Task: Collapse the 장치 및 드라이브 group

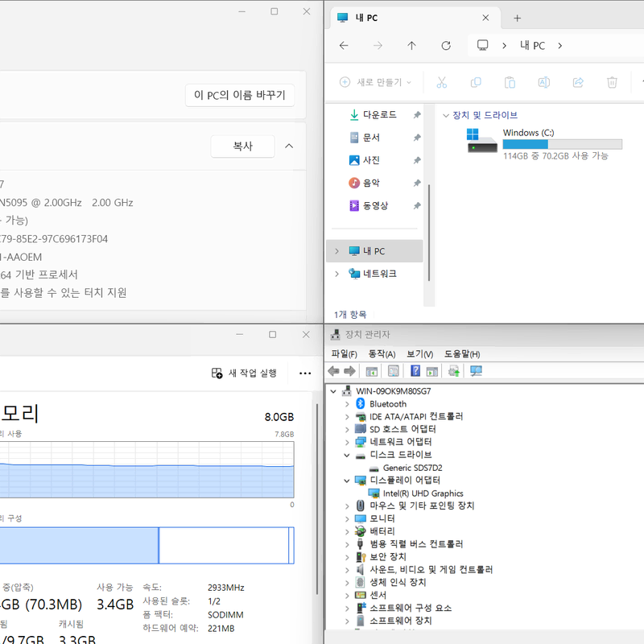Action: (x=446, y=115)
